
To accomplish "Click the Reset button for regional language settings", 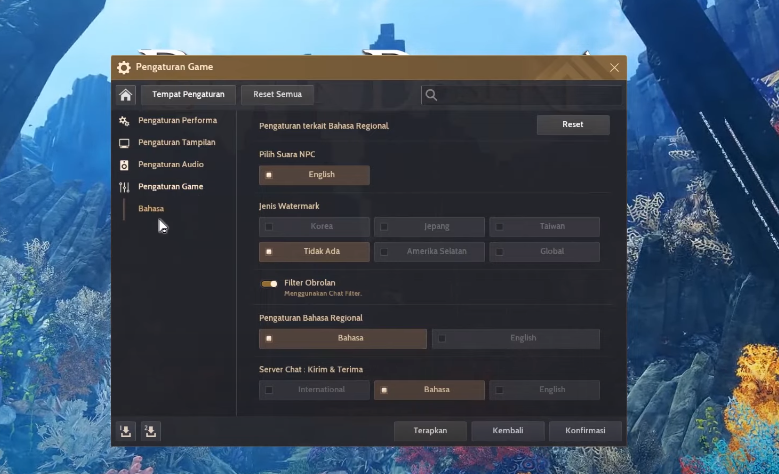I will pyautogui.click(x=573, y=125).
